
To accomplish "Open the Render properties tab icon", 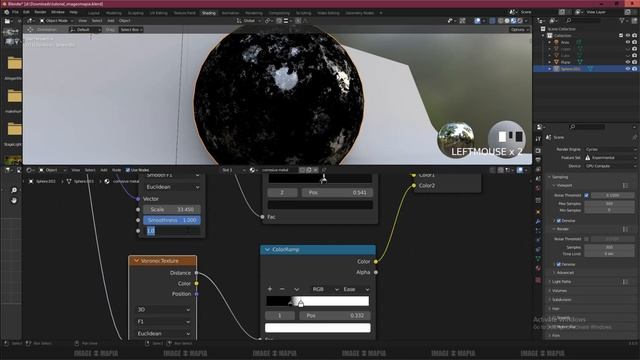I will pos(538,150).
